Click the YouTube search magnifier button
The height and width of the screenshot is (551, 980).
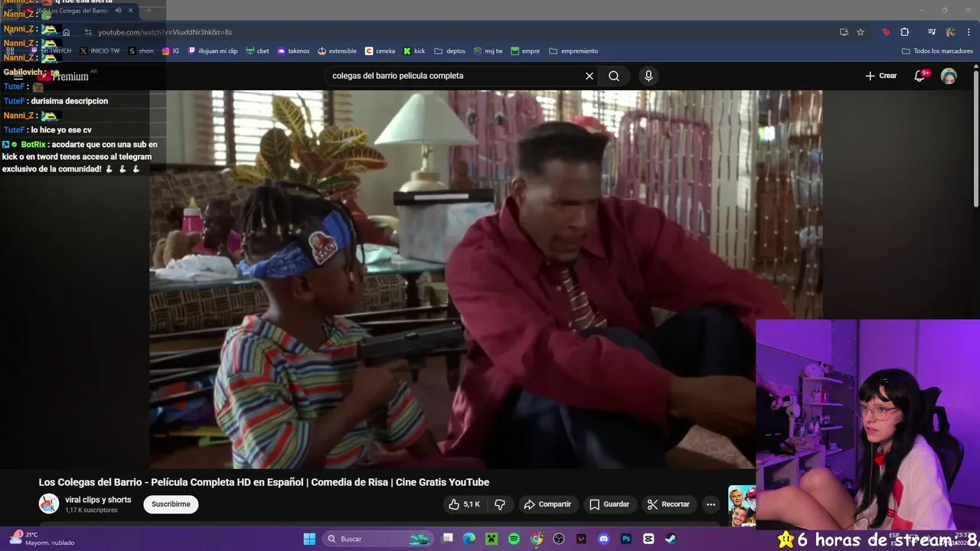(x=614, y=76)
